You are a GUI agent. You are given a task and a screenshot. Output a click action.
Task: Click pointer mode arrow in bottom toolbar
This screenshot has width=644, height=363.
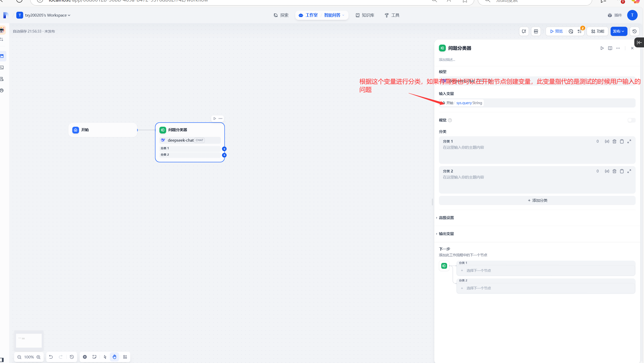[x=105, y=357]
